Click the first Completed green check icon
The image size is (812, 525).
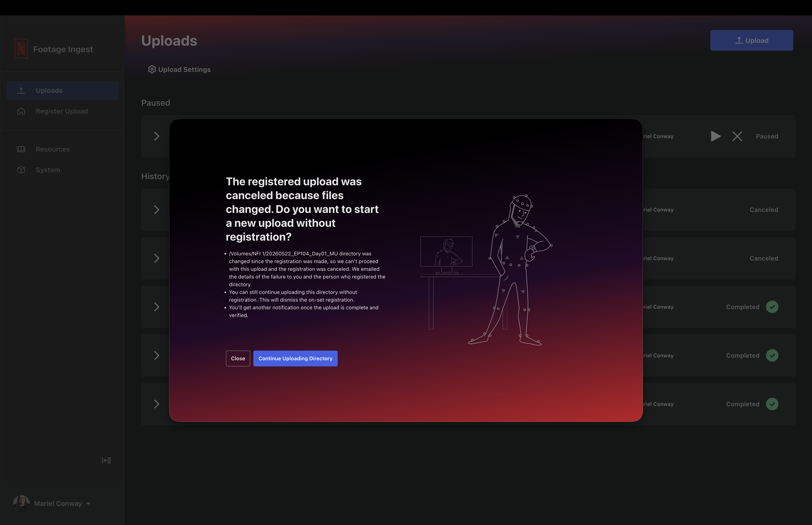[772, 307]
